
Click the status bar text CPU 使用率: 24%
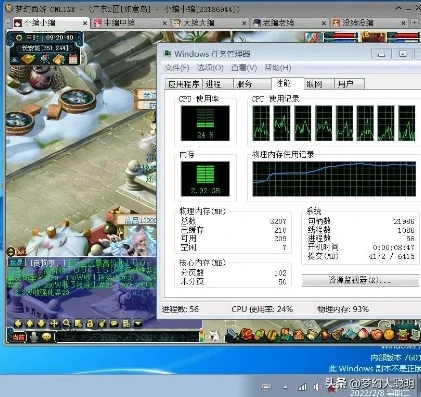click(262, 309)
